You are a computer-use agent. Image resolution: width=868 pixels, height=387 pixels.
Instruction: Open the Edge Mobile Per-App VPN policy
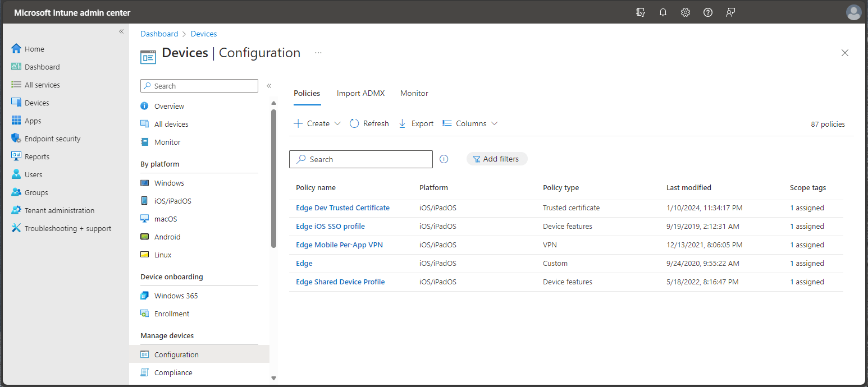tap(339, 245)
